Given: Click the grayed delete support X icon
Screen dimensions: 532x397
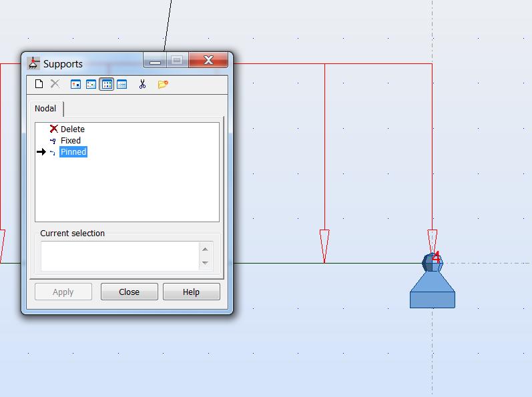Looking at the screenshot, I should pos(55,84).
